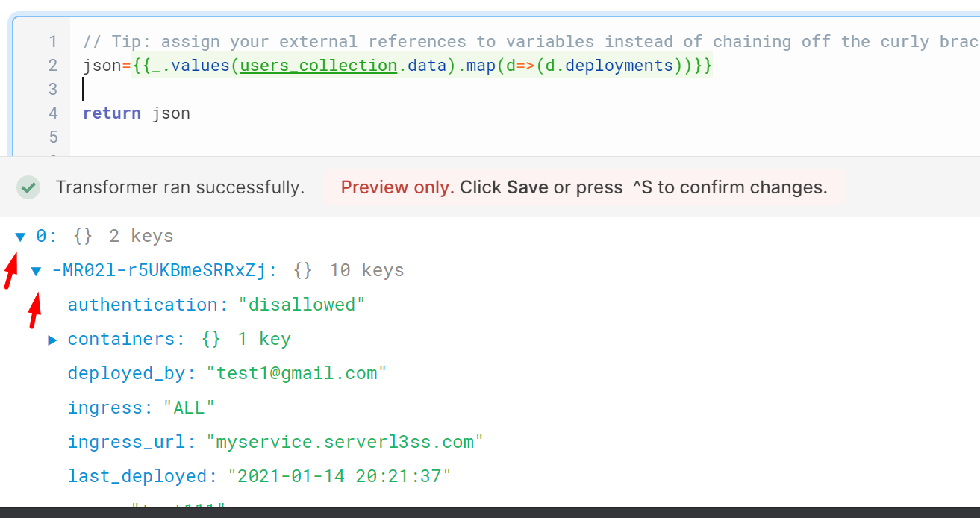Image resolution: width=980 pixels, height=518 pixels.
Task: Select the deployed_by key
Action: point(131,373)
